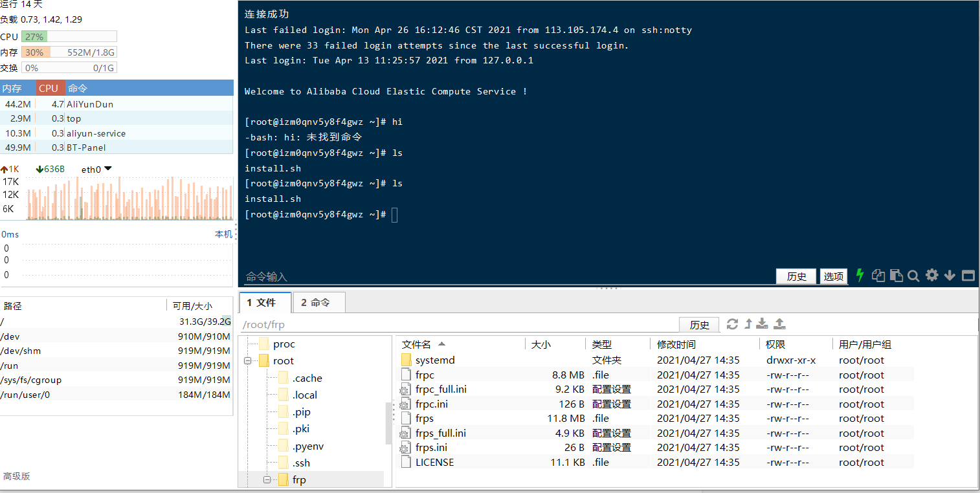Click the copy icon in terminal toolbar
The height and width of the screenshot is (493, 980).
coord(878,276)
